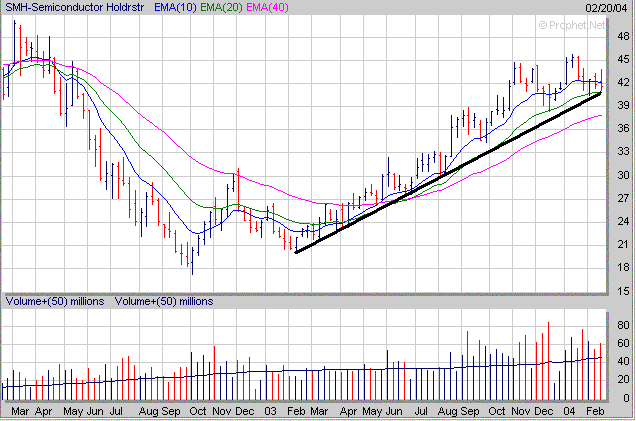This screenshot has width=636, height=421.
Task: Click the 80 volume axis value
Action: click(x=623, y=325)
